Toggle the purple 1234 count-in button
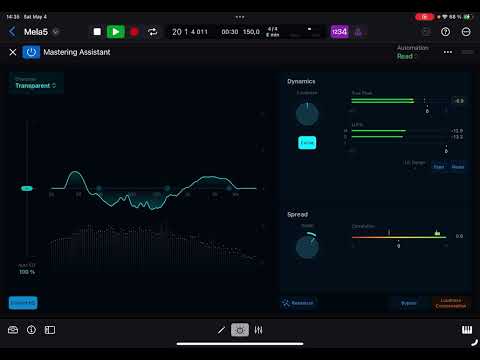 tap(339, 32)
